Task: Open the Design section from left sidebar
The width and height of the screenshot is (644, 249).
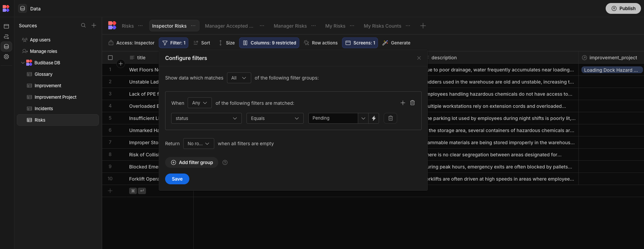Action: pyautogui.click(x=6, y=26)
